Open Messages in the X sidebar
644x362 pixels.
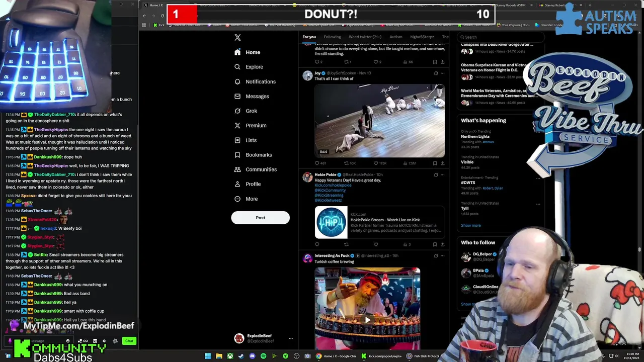point(252,96)
